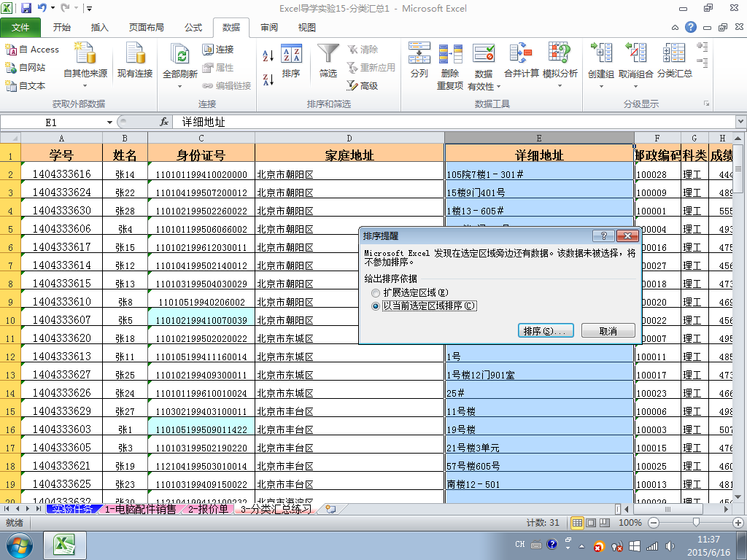The width and height of the screenshot is (747, 560).
Task: Click the help button in sort warning dialog
Action: [603, 236]
